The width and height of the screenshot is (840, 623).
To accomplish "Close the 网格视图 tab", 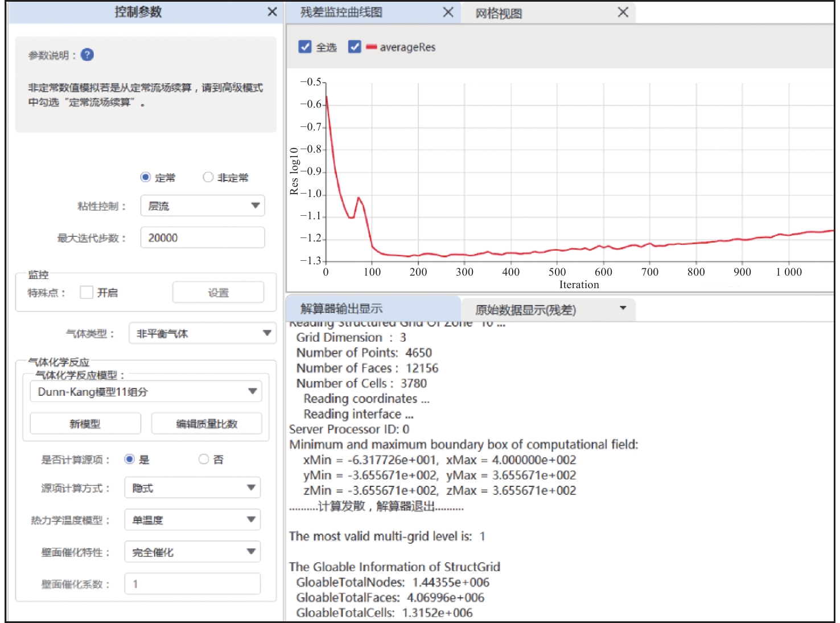I will [623, 13].
